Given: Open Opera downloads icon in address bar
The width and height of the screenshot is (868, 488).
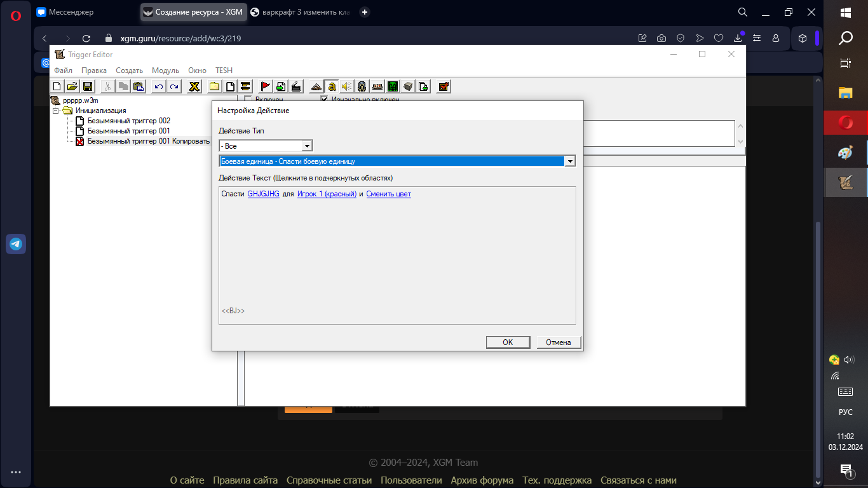Looking at the screenshot, I should point(738,38).
